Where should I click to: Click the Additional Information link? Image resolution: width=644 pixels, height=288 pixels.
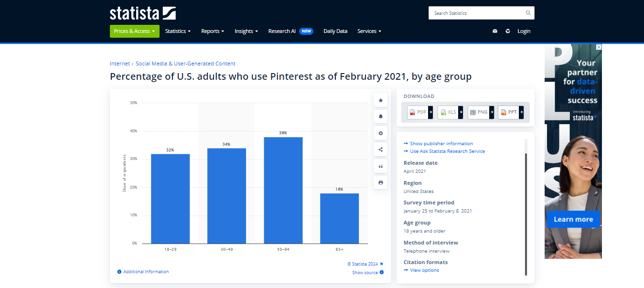(146, 272)
